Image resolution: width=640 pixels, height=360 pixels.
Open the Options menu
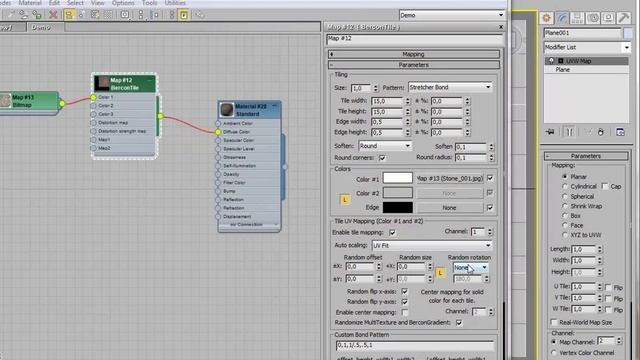point(123,3)
